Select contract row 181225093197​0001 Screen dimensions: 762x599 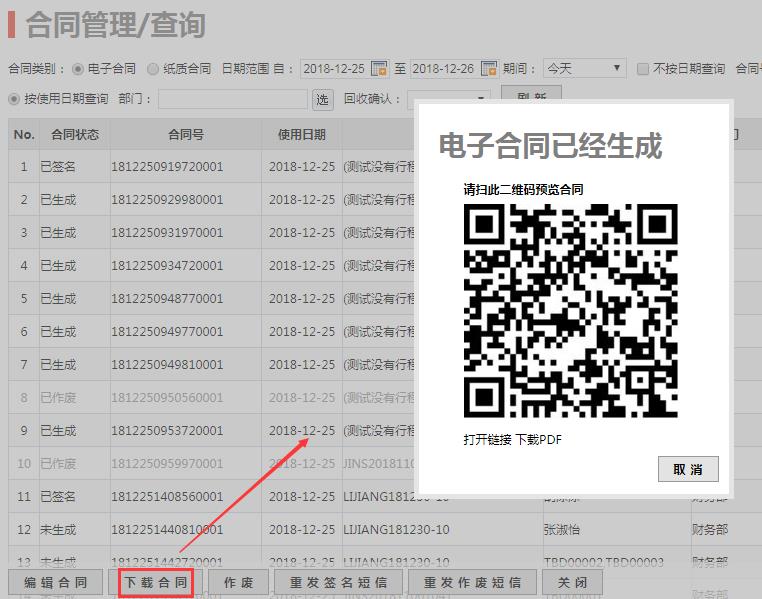pos(167,233)
